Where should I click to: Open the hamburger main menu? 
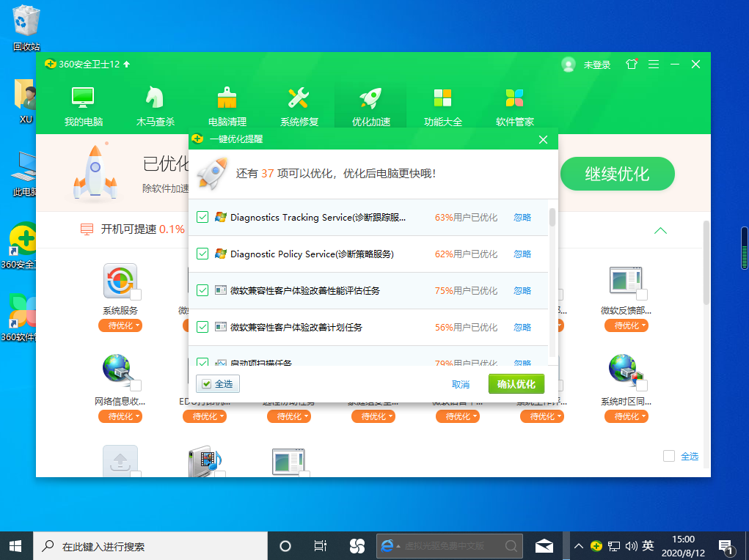click(653, 65)
